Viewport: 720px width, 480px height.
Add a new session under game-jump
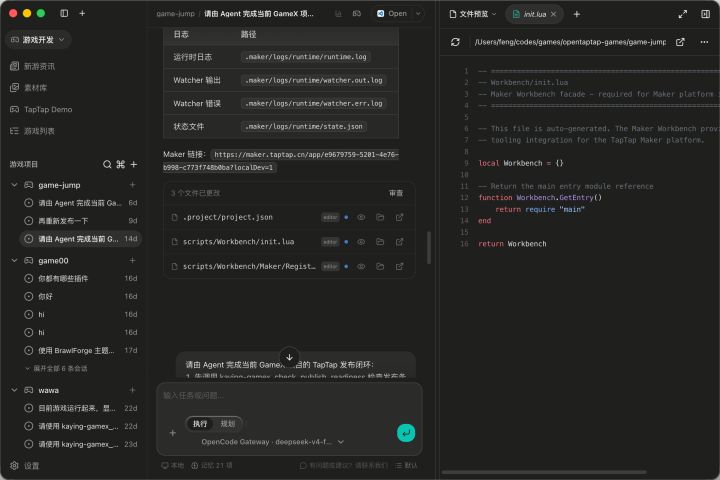(132, 185)
